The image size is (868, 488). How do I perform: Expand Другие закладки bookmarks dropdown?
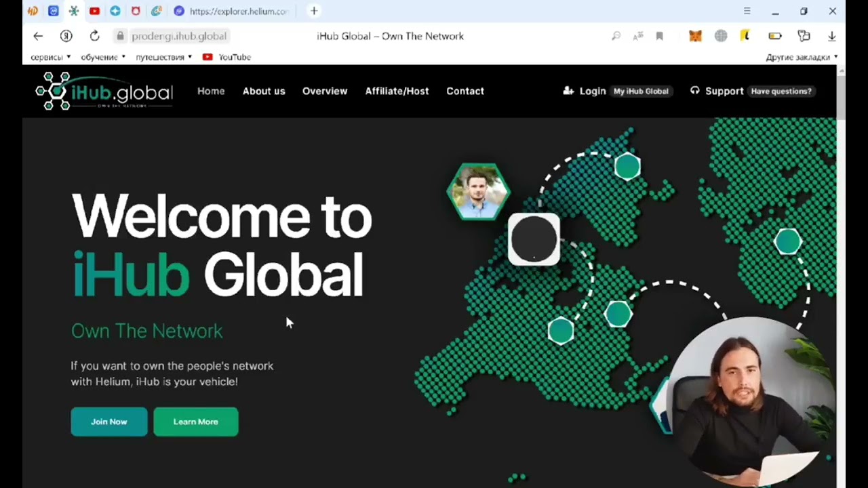tap(802, 57)
